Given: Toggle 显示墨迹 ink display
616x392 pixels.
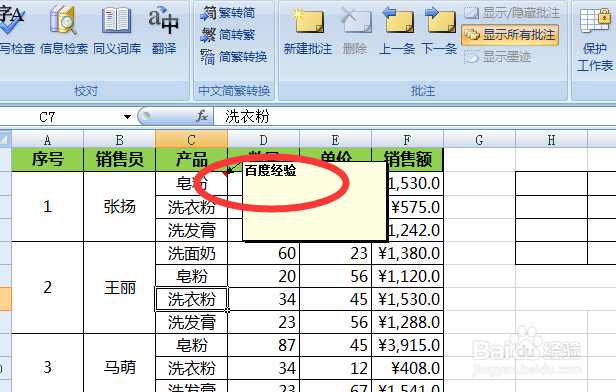Looking at the screenshot, I should click(x=497, y=57).
